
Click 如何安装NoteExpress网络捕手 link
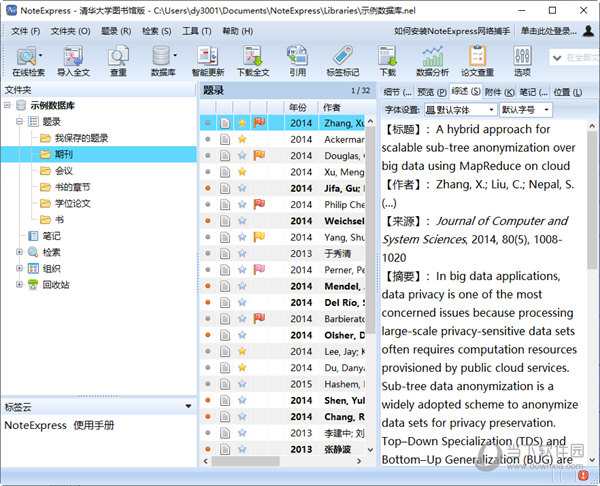pyautogui.click(x=452, y=31)
